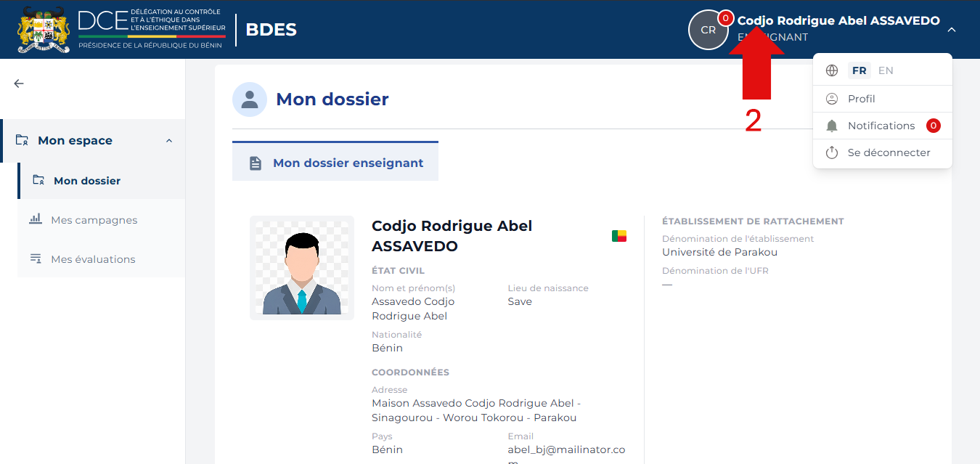Select Se déconnecter to log out
The height and width of the screenshot is (464, 980).
883,152
